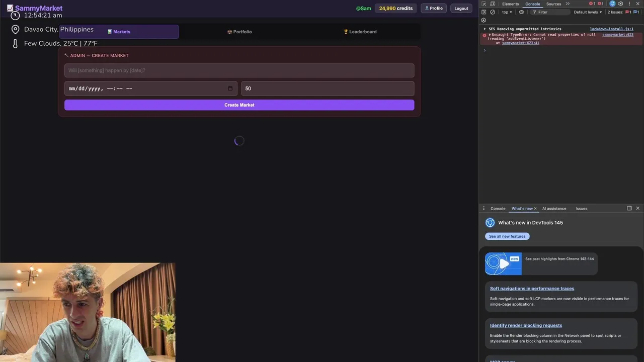Open Soft navigations in performance traces link
Viewport: 644px width, 362px height.
click(x=532, y=289)
